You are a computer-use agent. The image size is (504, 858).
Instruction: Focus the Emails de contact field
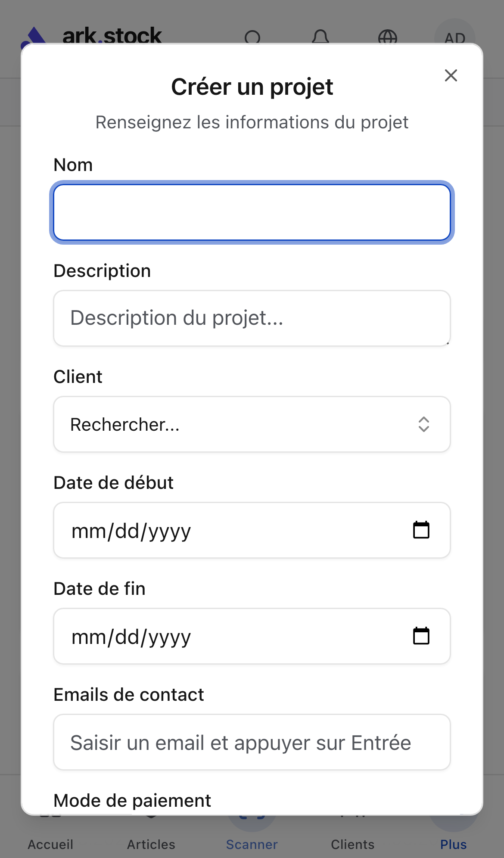(252, 743)
